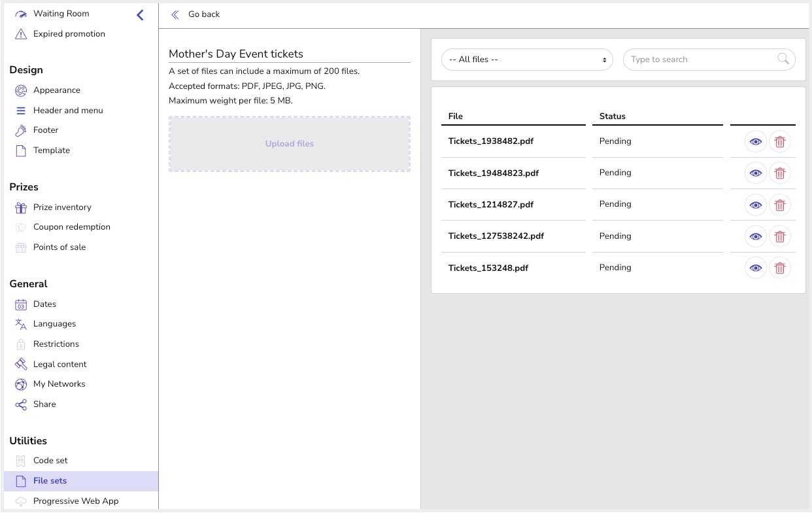This screenshot has height=513, width=812.
Task: Preview Tickets_1214827.pdf with eye icon
Action: tap(756, 205)
